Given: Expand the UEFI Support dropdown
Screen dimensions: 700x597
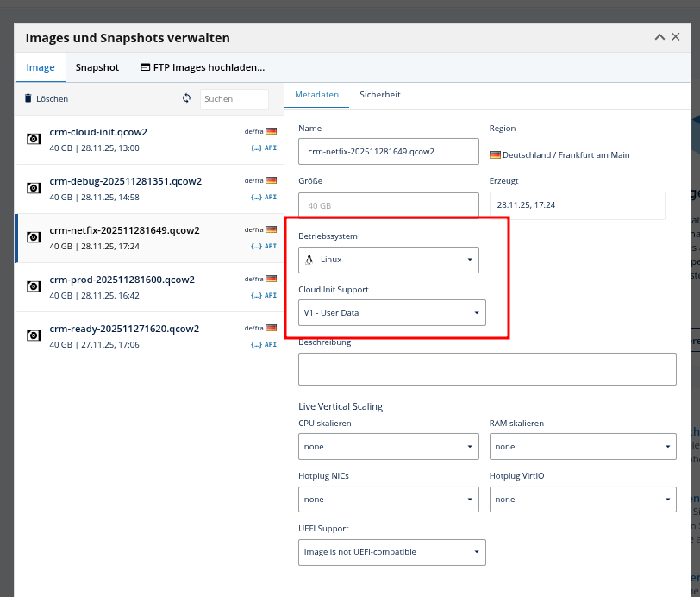Looking at the screenshot, I should (x=391, y=552).
